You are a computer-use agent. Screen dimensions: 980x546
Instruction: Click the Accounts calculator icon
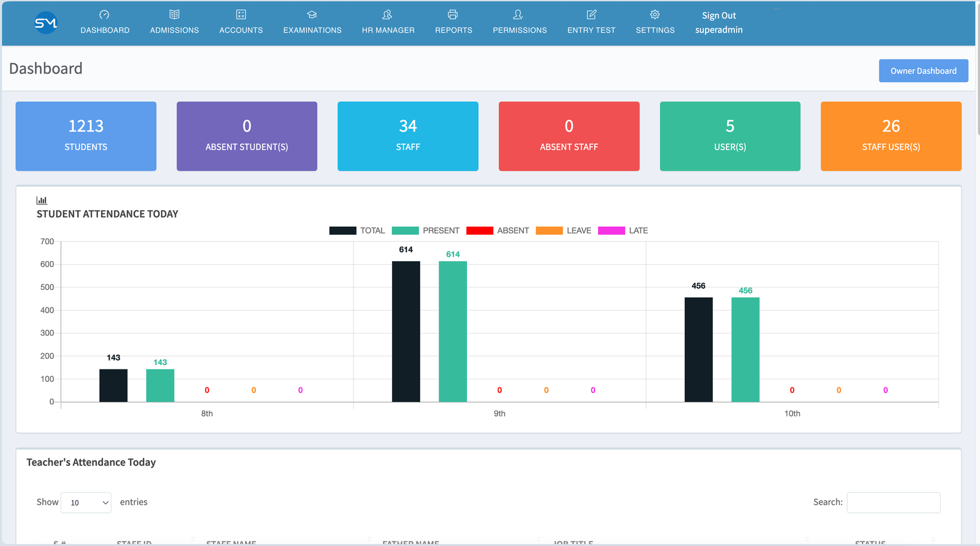click(x=241, y=15)
